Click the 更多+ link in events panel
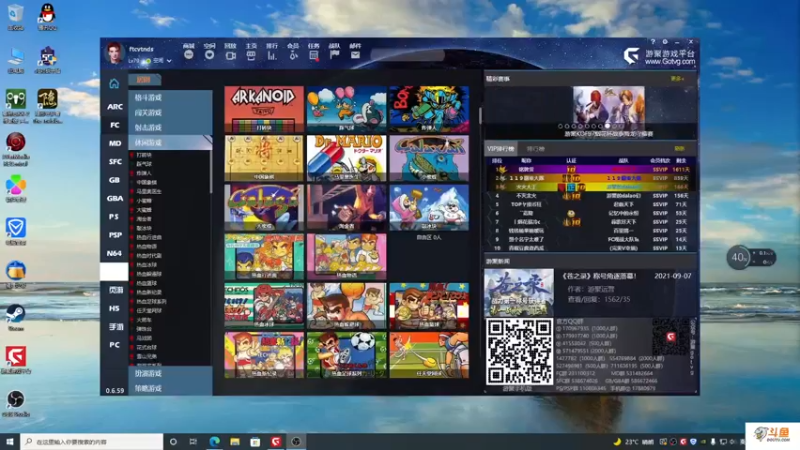 (x=677, y=79)
